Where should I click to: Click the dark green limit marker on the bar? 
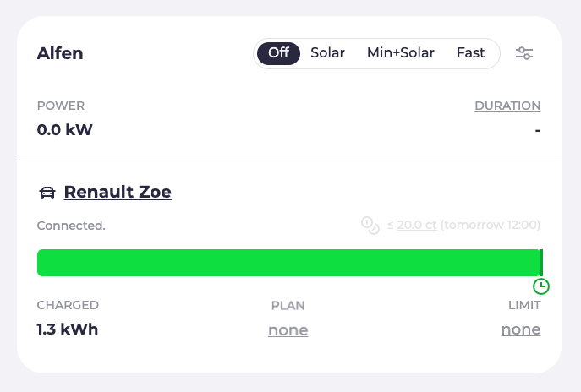click(x=541, y=263)
